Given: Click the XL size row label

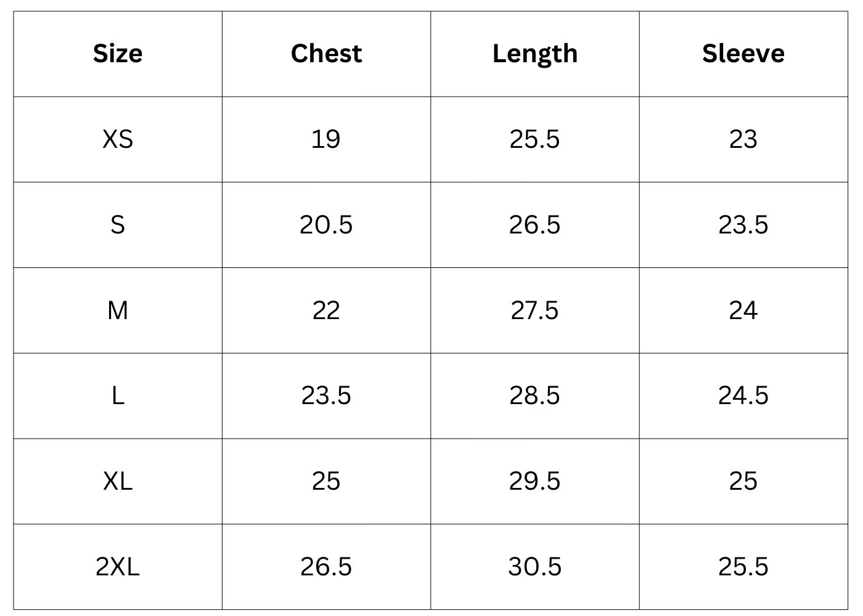Looking at the screenshot, I should click(118, 481).
